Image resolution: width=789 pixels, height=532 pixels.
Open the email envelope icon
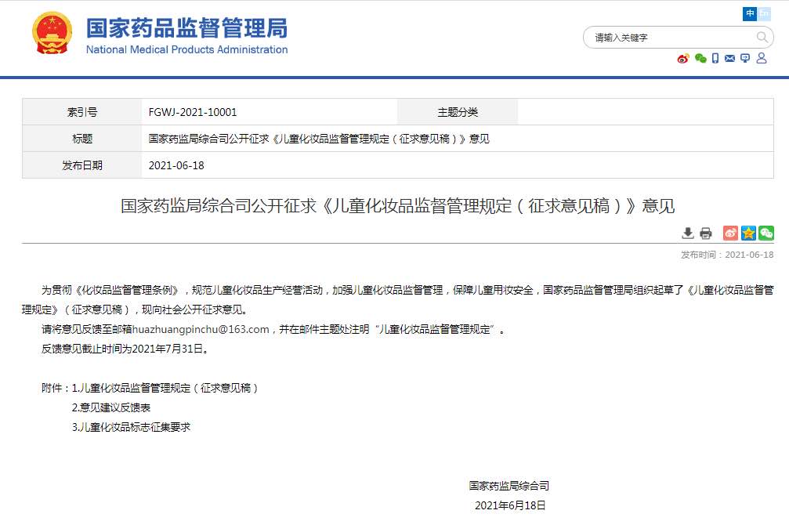click(730, 58)
